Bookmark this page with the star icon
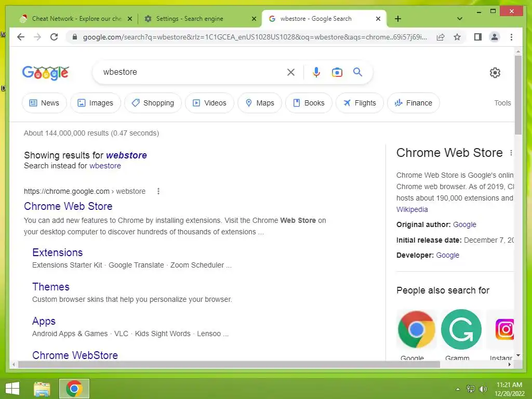This screenshot has height=399, width=532. point(457,37)
